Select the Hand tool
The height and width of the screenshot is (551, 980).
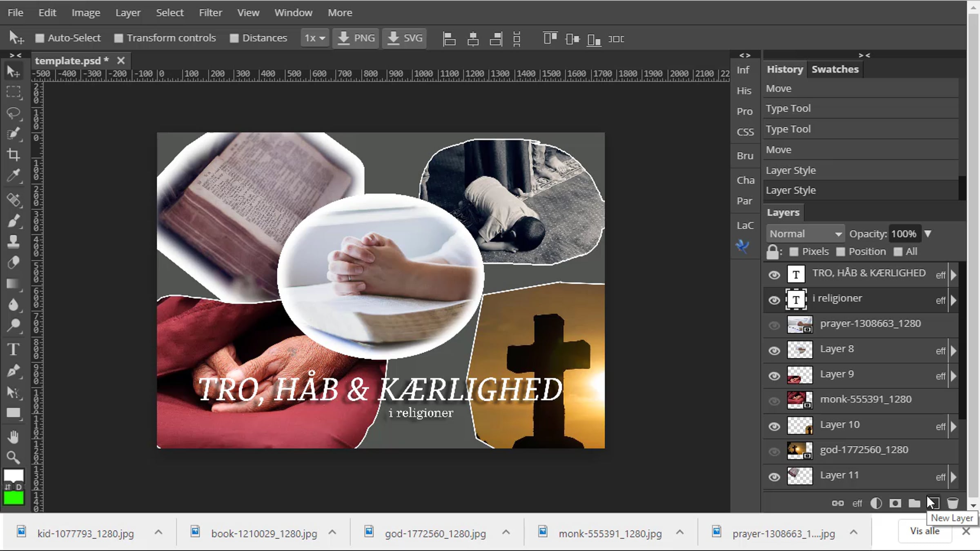coord(13,437)
